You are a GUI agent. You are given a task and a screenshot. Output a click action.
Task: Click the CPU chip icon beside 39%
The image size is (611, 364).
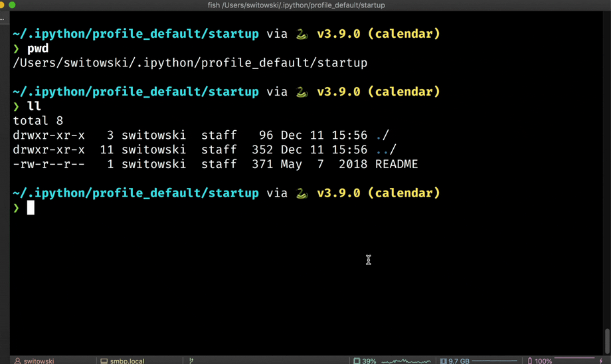[x=357, y=361]
